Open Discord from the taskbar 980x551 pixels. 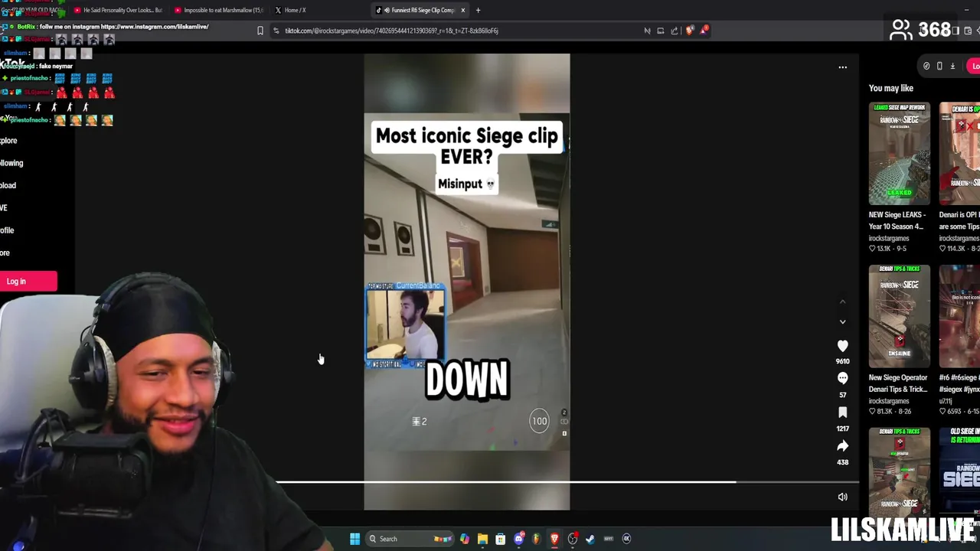tap(518, 539)
